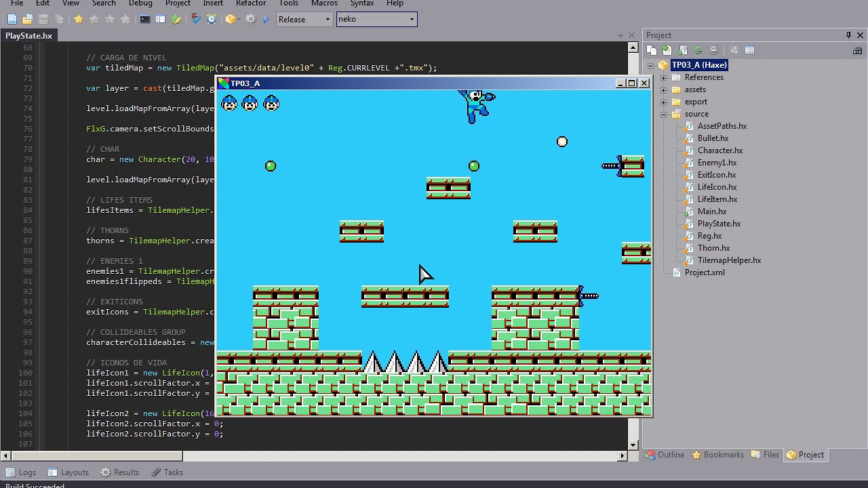Select Project.xml file
The height and width of the screenshot is (488, 868).
click(705, 272)
